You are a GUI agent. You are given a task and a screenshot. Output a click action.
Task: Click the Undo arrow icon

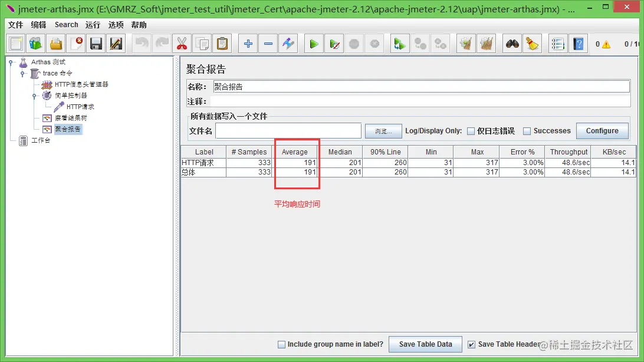tap(142, 44)
